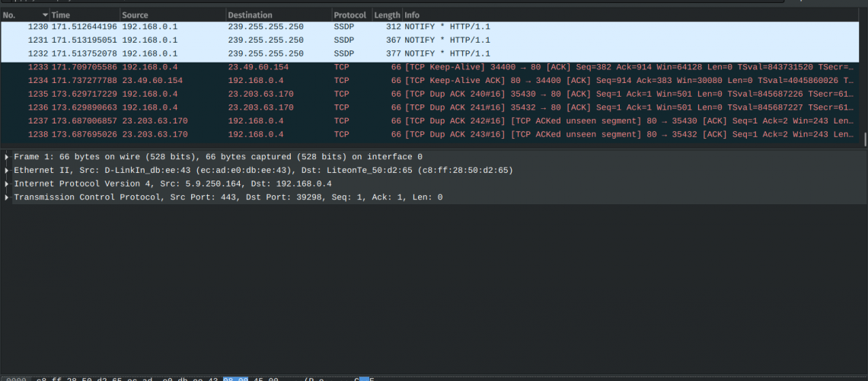868x381 pixels.
Task: Click SSDP protocol cell of packet 1231
Action: 343,40
